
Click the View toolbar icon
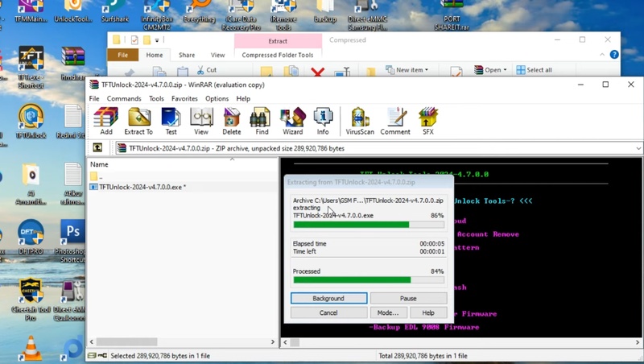click(200, 121)
